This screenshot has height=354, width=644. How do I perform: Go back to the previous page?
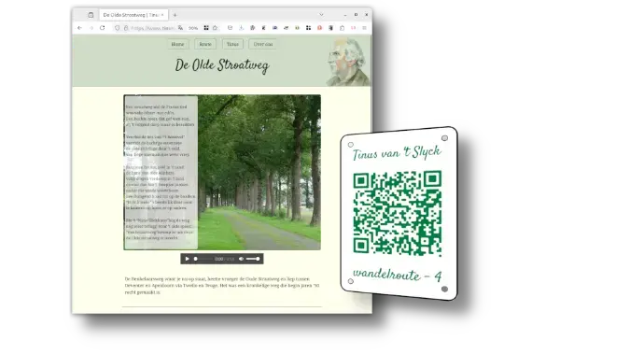pyautogui.click(x=79, y=28)
